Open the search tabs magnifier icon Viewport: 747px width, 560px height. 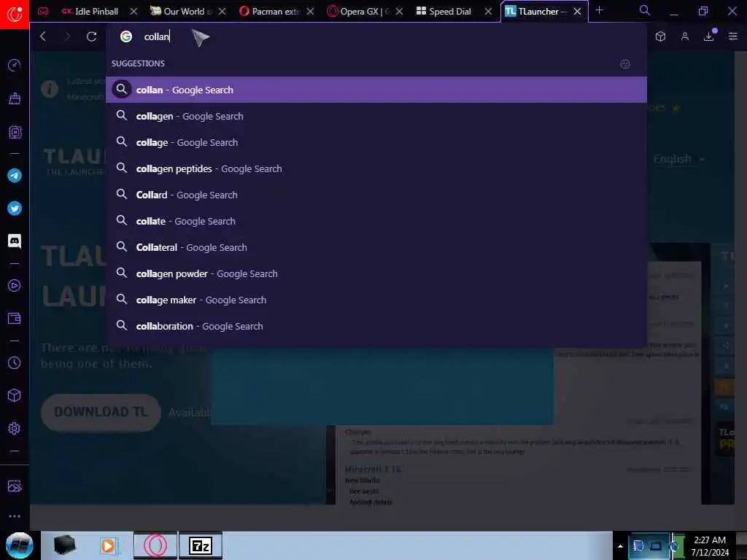(x=645, y=10)
